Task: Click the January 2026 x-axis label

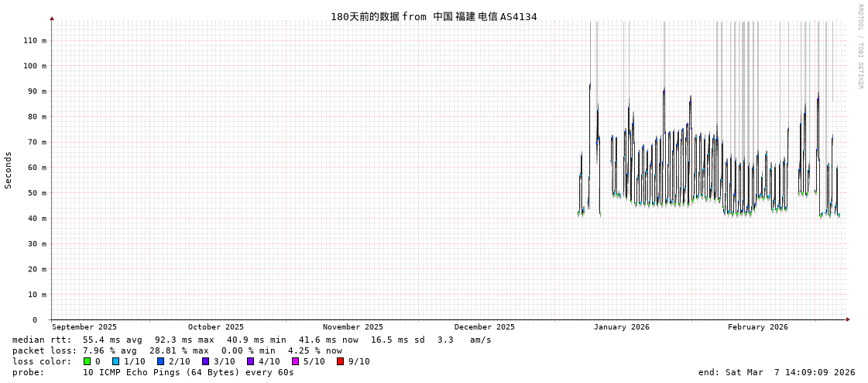Action: pos(621,327)
